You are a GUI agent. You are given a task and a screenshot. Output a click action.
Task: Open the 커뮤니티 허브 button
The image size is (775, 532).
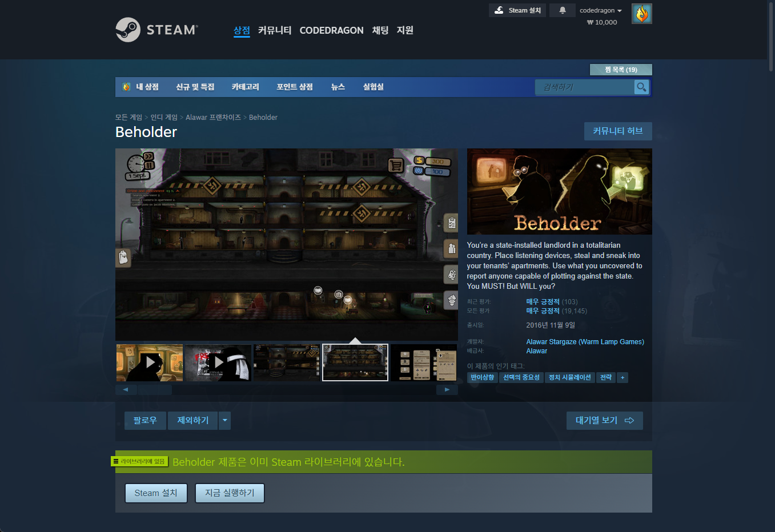618,131
